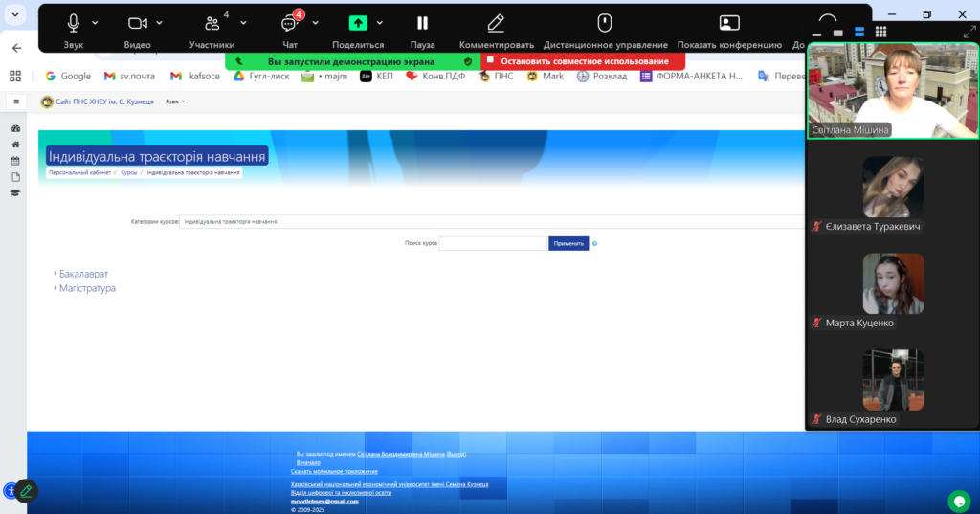This screenshot has width=980, height=514.
Task: Click the shield icon on the green sharing banner
Action: pyautogui.click(x=468, y=61)
